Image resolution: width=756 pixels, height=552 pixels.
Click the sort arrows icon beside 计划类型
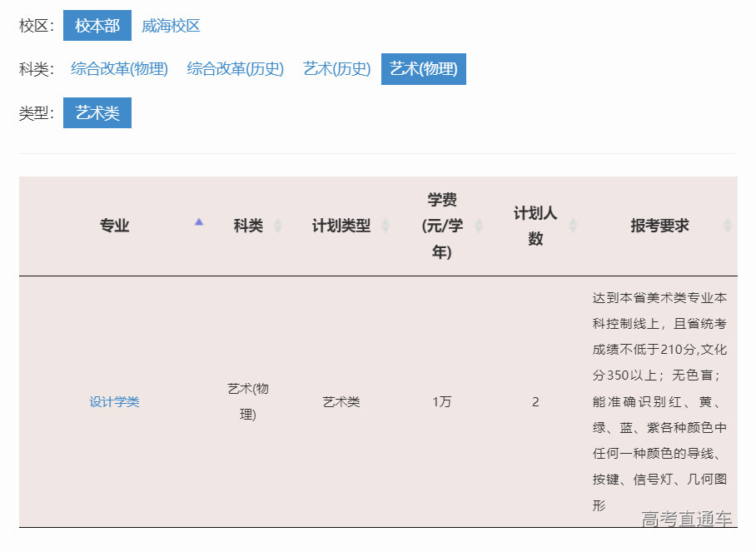(385, 225)
